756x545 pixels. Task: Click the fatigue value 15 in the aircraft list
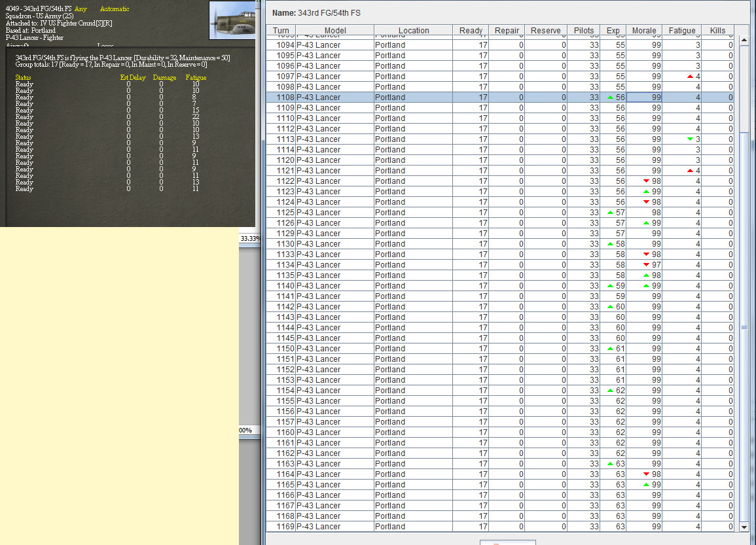[x=196, y=110]
